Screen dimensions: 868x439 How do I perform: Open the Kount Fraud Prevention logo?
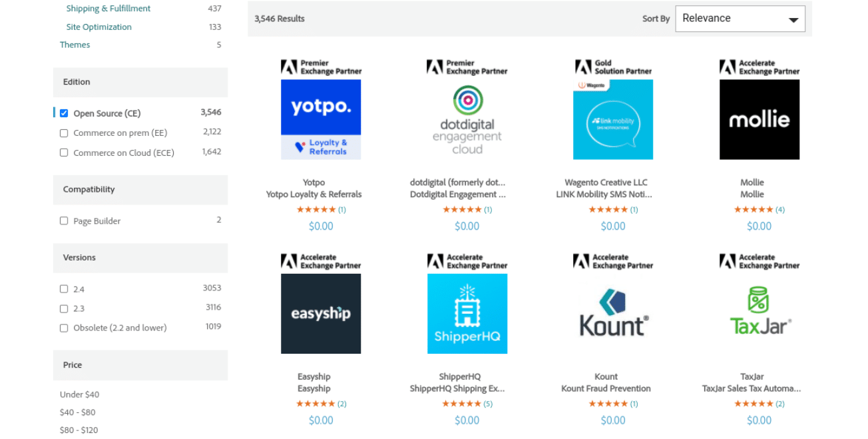click(612, 313)
